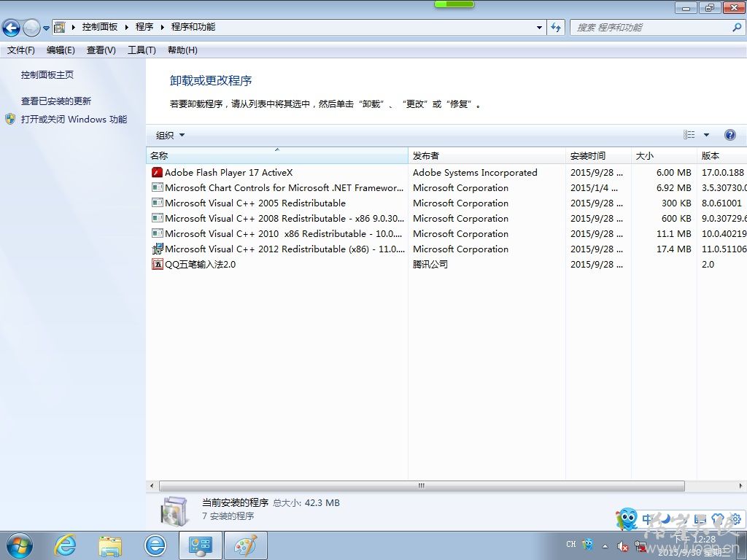Image resolution: width=747 pixels, height=560 pixels.
Task: Click icon of Visual C++ 2008 row
Action: coord(157,218)
